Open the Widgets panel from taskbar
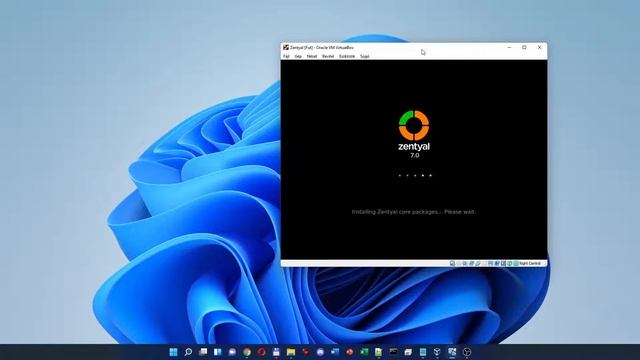 coord(218,352)
